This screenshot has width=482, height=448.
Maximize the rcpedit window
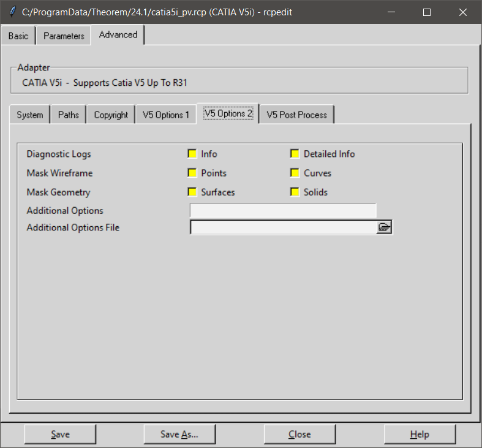click(427, 12)
